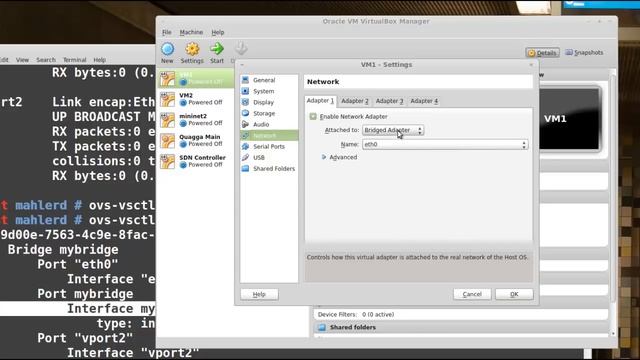Click the Snapshots button in VirtualBox Manager

coord(584,53)
